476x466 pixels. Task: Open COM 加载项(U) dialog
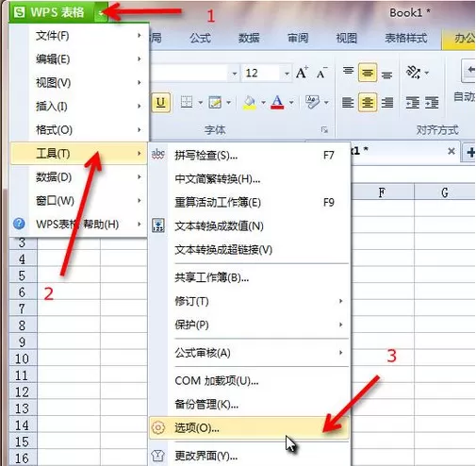(250, 381)
